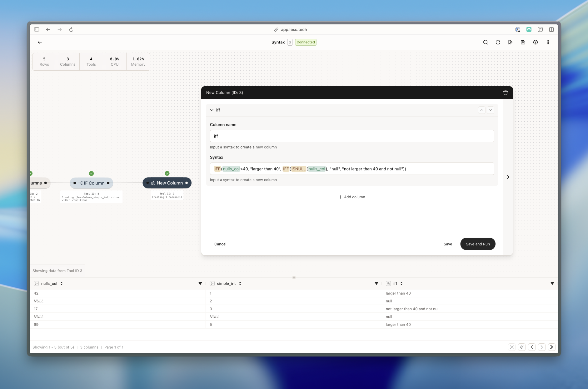Click the browser tab overview settings icon
Image resolution: width=588 pixels, height=389 pixels.
tap(540, 29)
